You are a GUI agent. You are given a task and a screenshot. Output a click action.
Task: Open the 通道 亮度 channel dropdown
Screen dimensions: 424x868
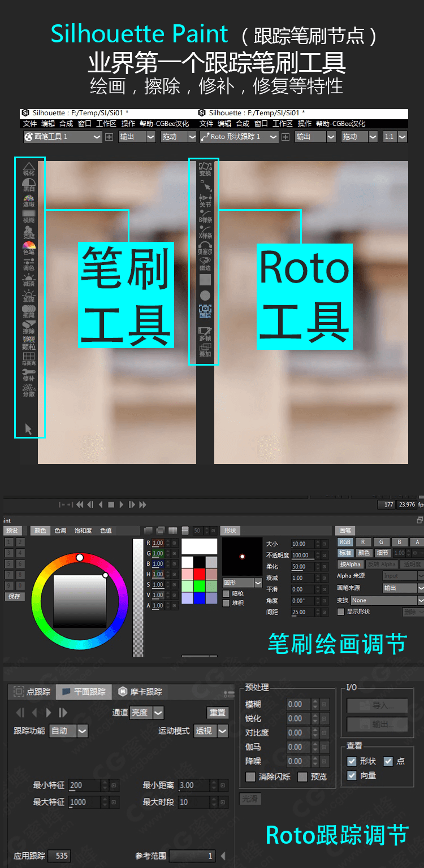147,713
